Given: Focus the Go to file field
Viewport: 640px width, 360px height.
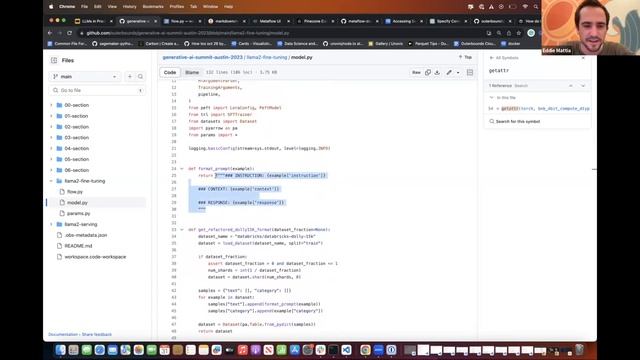Looking at the screenshot, I should coord(97,90).
